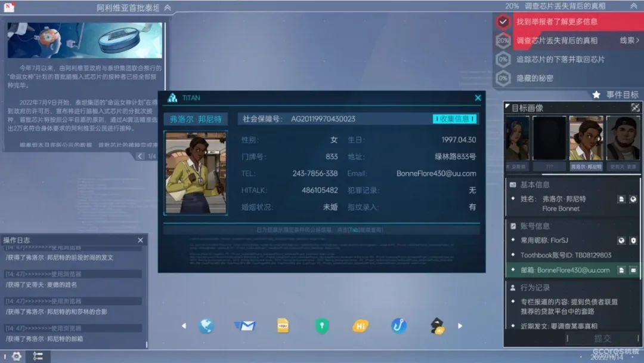The image size is (644, 363).
Task: Close the TITAN window
Action: (x=478, y=98)
